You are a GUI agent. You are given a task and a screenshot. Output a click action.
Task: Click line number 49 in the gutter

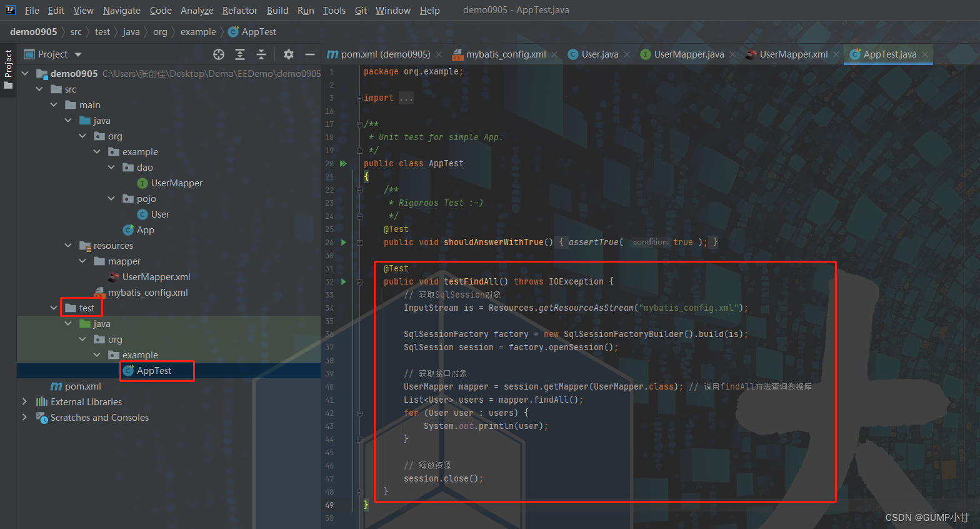(x=329, y=505)
